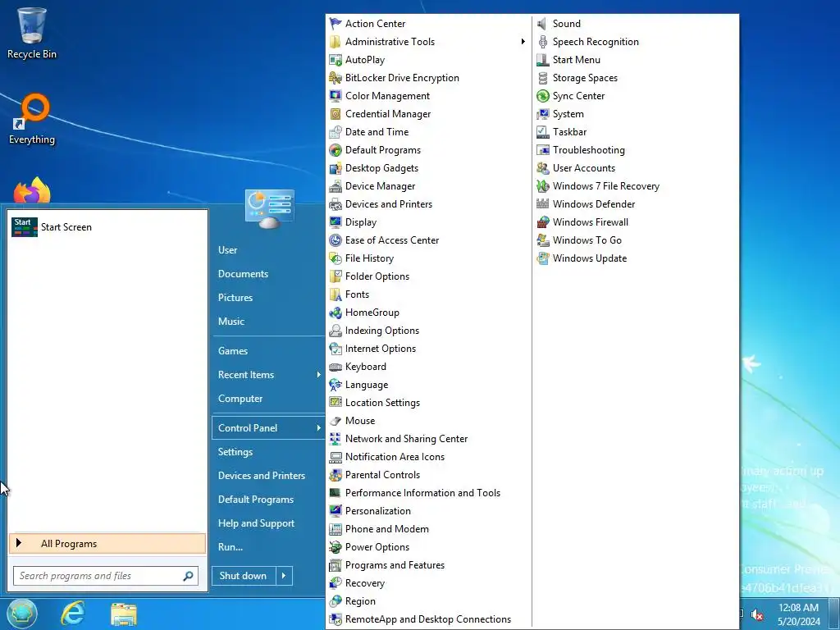Open Pictures in the Start menu
The width and height of the screenshot is (840, 630).
(235, 298)
